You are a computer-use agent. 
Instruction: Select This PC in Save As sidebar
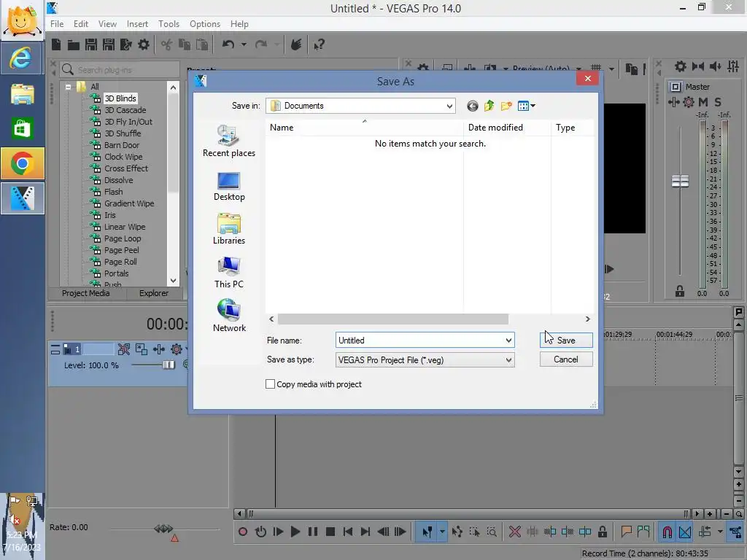[228, 272]
